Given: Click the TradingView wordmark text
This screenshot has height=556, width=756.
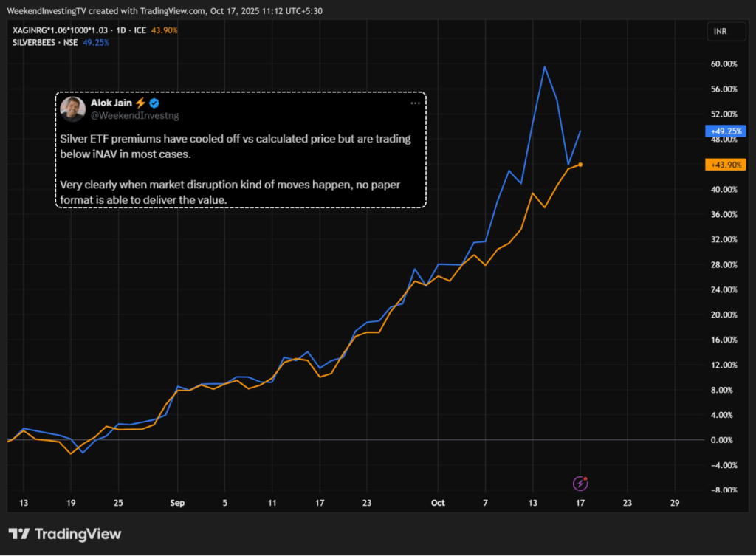Looking at the screenshot, I should [x=78, y=534].
